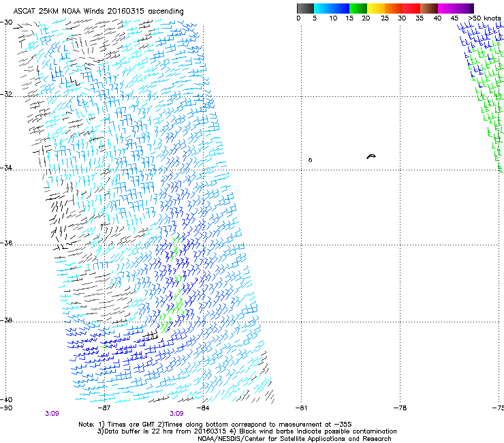The height and width of the screenshot is (443, 504).
Task: Click the dark blue legend segment before 15
Action: point(341,8)
